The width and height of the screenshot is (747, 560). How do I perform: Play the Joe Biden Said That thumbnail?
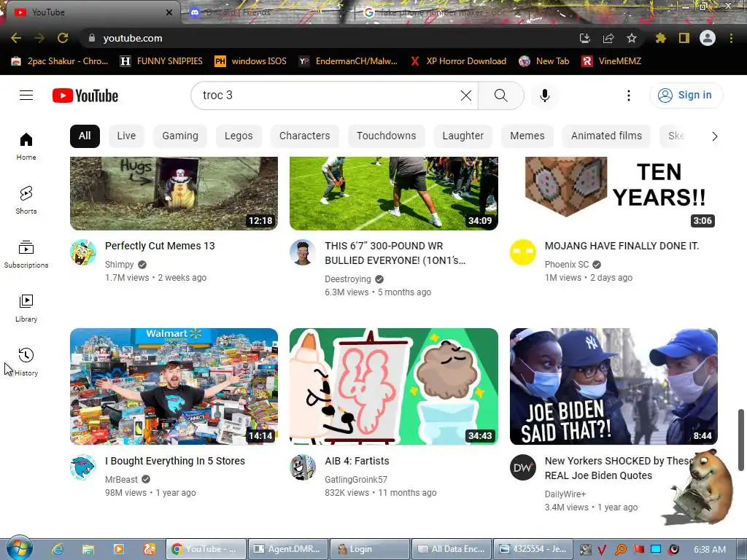(614, 386)
